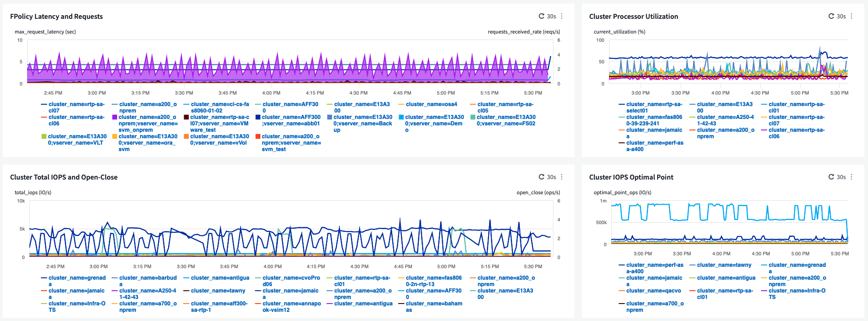Select cluster_name=qacvo legend entry

point(654,291)
